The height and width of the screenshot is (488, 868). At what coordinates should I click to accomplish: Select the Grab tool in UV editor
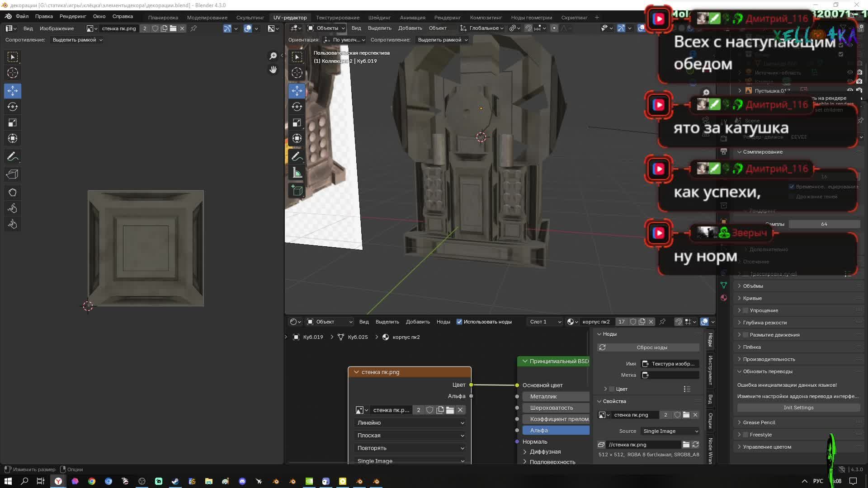[13, 192]
